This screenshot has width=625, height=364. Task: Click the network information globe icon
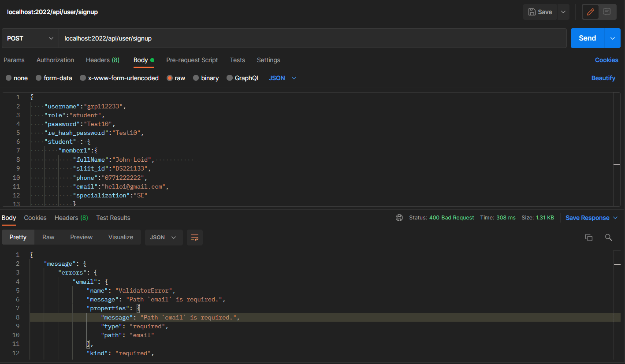[399, 217]
